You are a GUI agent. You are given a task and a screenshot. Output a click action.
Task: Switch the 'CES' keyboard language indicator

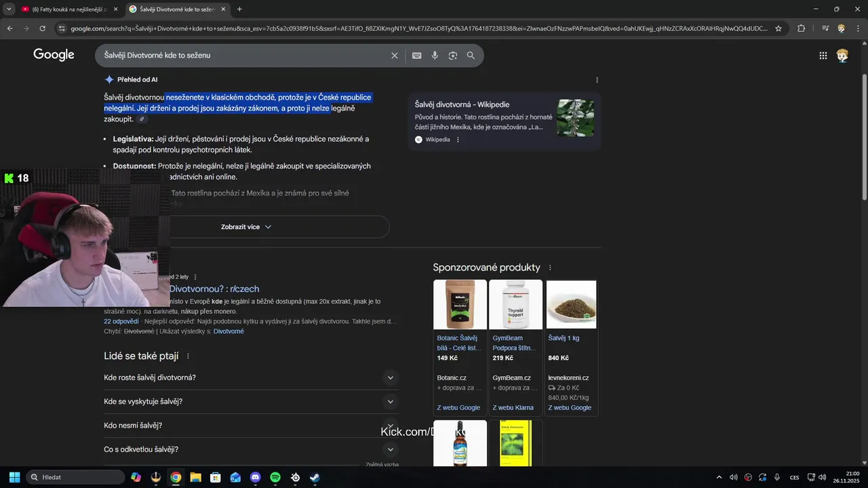tap(794, 477)
